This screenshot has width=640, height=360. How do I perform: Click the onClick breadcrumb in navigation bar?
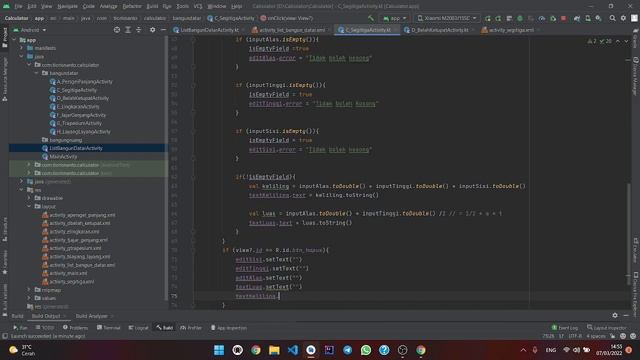click(287, 18)
